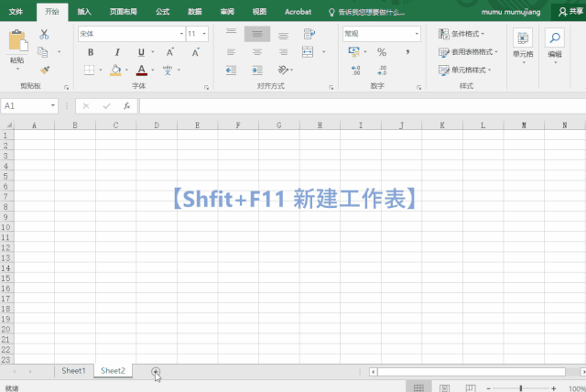Expand the number format combo box
The width and height of the screenshot is (586, 392).
pos(417,34)
